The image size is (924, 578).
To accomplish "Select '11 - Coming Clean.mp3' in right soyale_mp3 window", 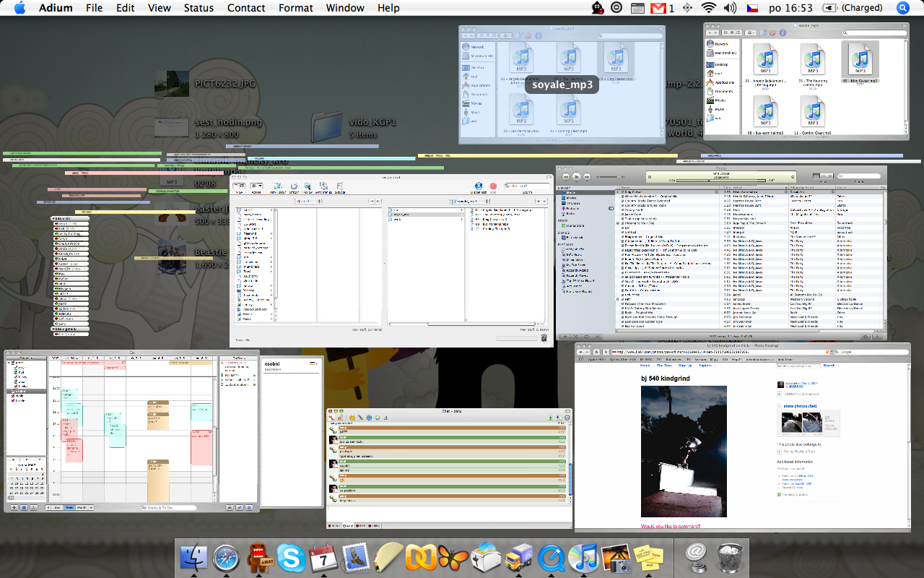I will pos(813,115).
